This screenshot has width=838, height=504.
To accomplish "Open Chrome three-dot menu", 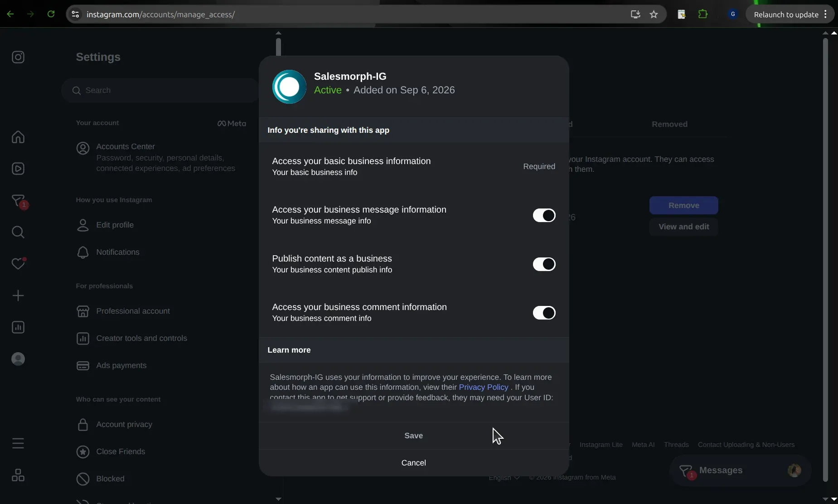I will [x=826, y=14].
